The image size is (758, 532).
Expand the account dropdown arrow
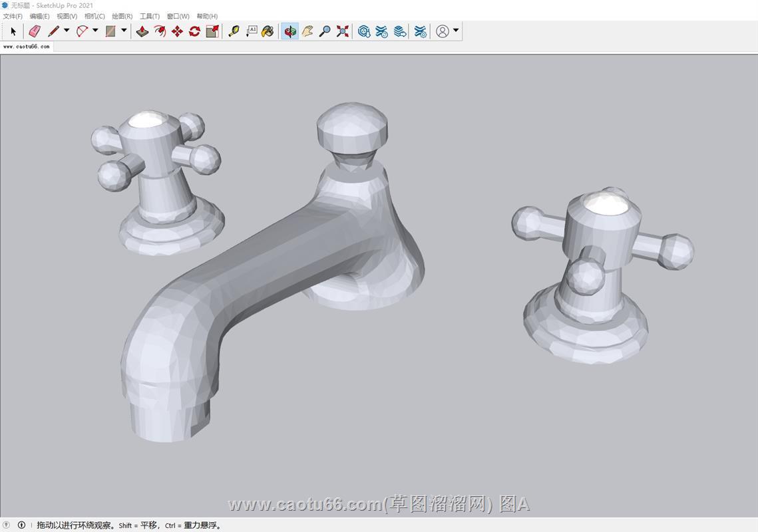click(x=456, y=31)
